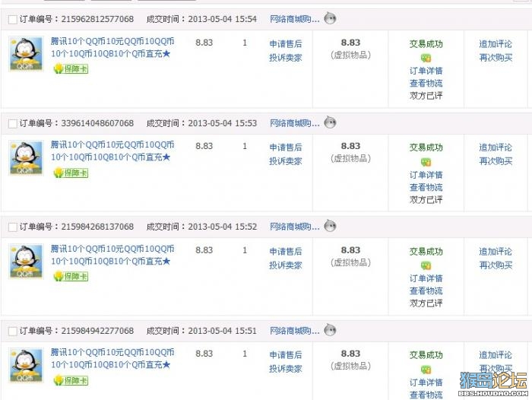Click green message icon under 交易成功, 15:54 order
The width and height of the screenshot is (532, 400).
426,58
